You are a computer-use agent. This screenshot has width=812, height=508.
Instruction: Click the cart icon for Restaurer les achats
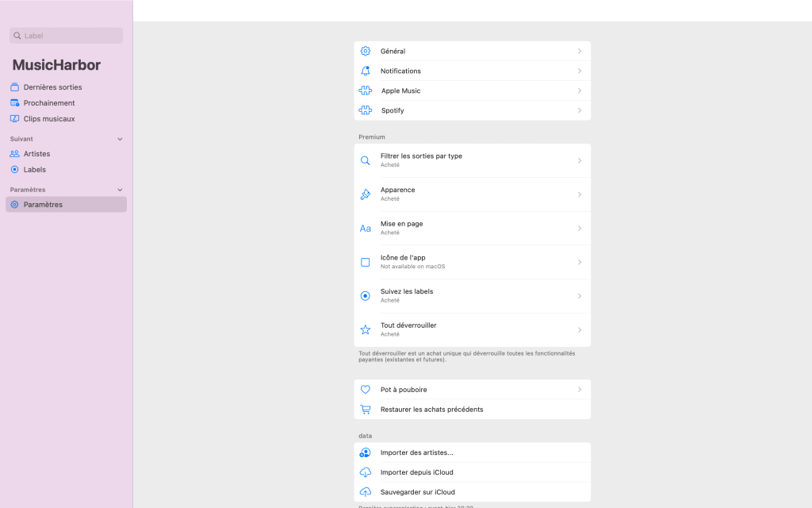click(366, 410)
